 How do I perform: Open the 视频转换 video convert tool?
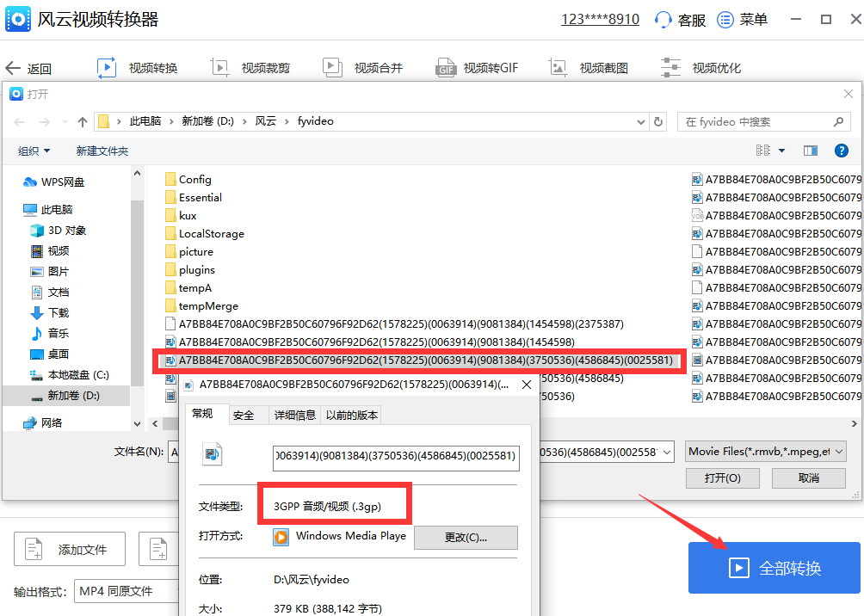(137, 68)
